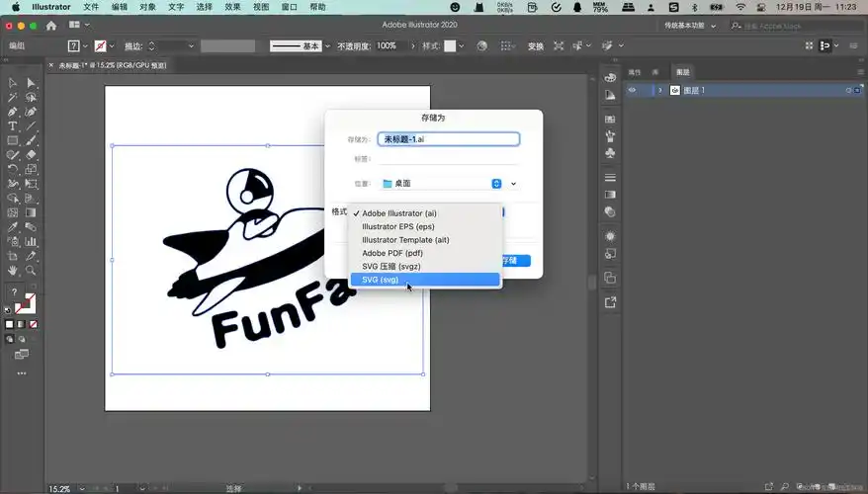Screen dimensions: 868x494
Task: Select Adobe PDF (pdf) format option
Action: point(392,253)
